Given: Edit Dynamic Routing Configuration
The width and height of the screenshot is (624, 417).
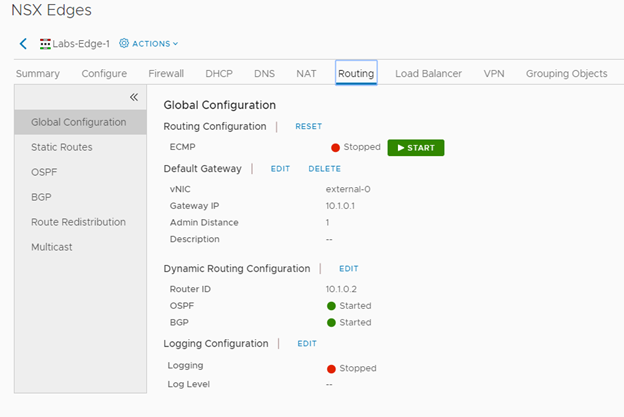Looking at the screenshot, I should tap(349, 269).
